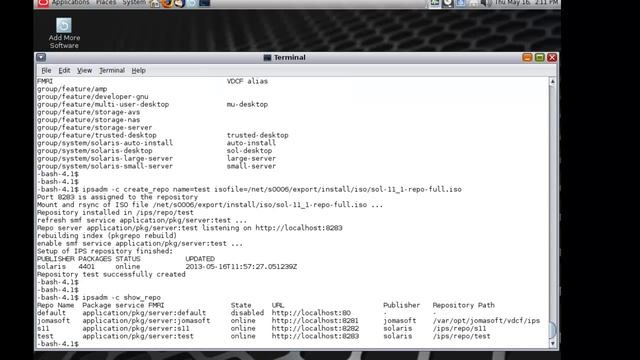
Task: Click the alias 'sol-desktop'
Action: tap(249, 151)
